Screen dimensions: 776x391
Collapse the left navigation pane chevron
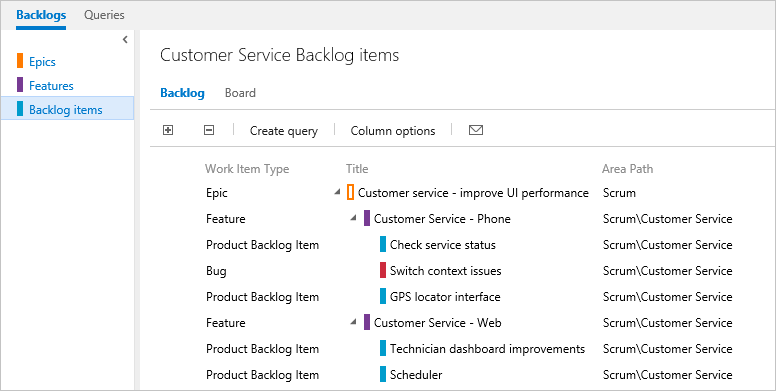coord(125,40)
